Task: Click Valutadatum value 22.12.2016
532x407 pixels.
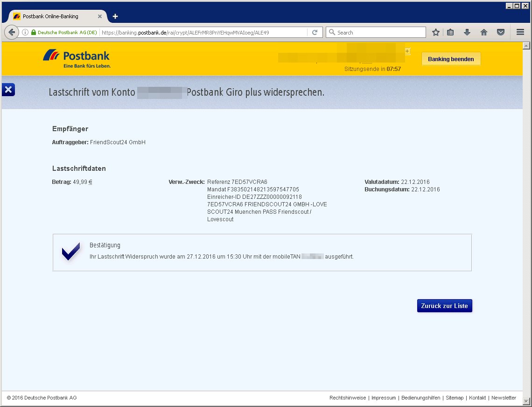Action: [415, 182]
